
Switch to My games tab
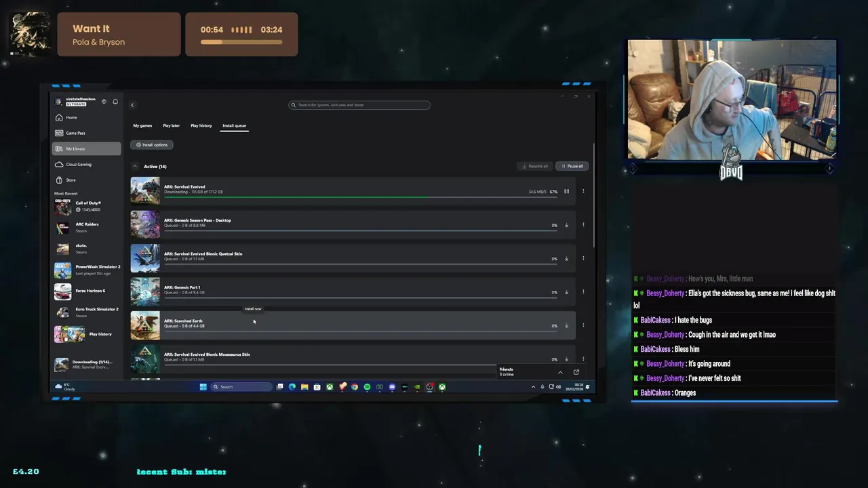[142, 125]
